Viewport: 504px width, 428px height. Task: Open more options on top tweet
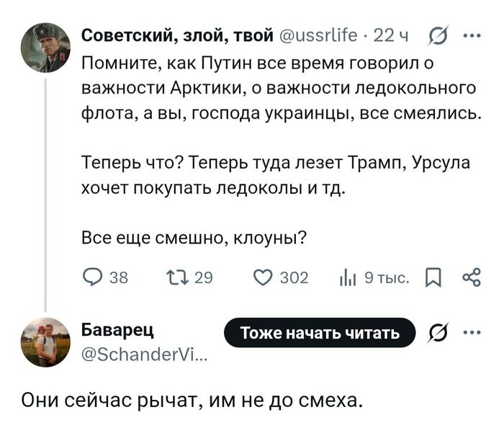point(472,34)
